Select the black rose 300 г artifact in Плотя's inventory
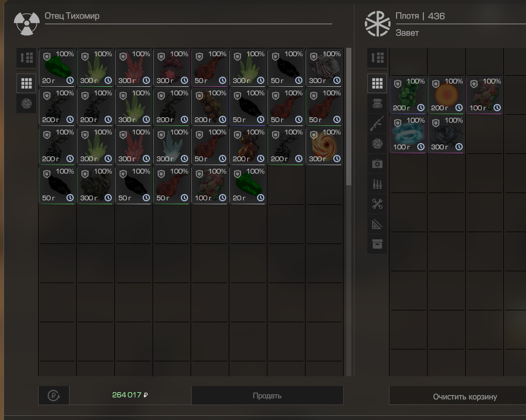The image size is (526, 420). [x=446, y=134]
